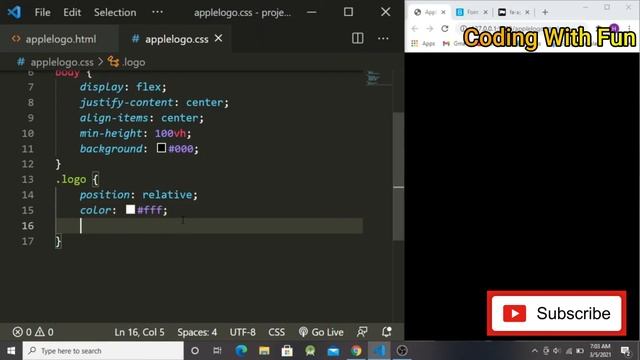This screenshot has height=360, width=640.
Task: Open notifications bell in status bar
Action: pyautogui.click(x=387, y=332)
